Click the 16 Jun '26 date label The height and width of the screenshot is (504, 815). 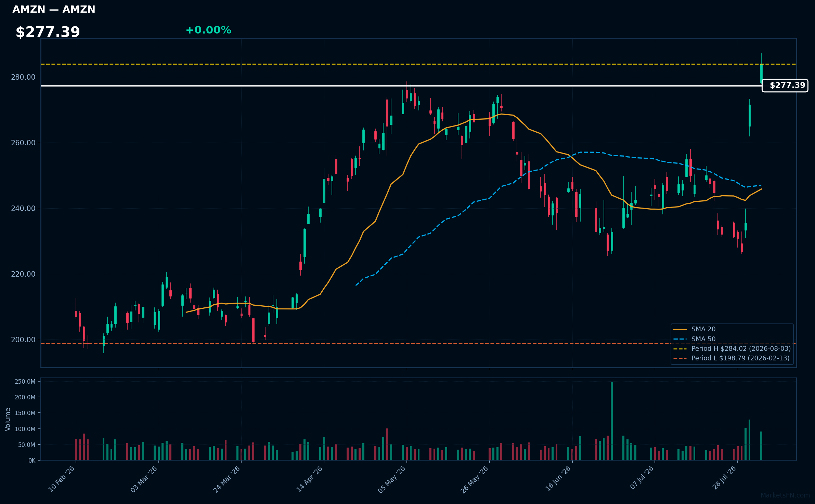558,479
